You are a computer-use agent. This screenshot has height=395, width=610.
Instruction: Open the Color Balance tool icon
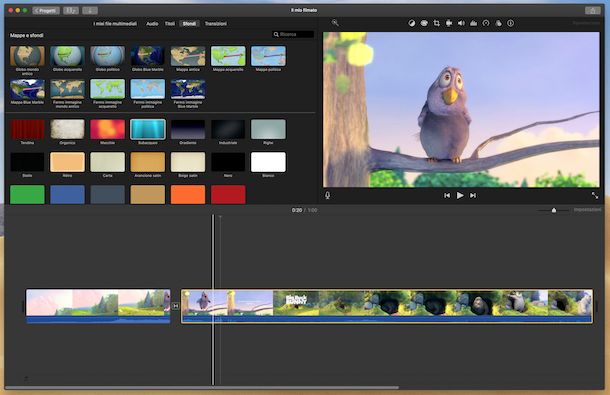(x=412, y=23)
